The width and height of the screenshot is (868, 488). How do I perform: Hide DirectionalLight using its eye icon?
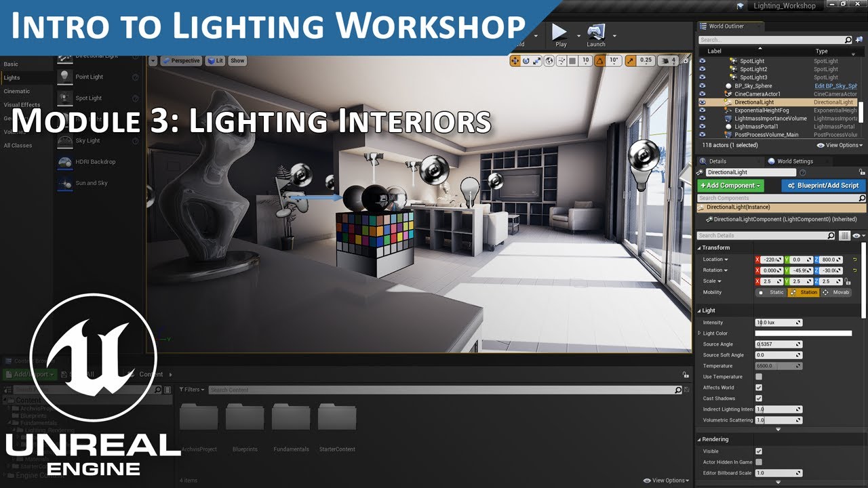[x=703, y=102]
